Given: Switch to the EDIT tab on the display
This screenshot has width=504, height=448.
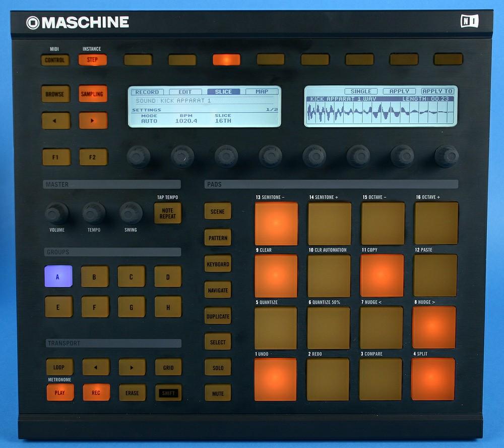Looking at the screenshot, I should 185,92.
